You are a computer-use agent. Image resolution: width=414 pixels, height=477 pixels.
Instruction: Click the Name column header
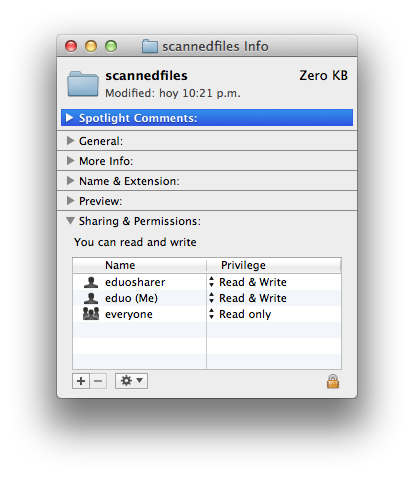pyautogui.click(x=139, y=265)
